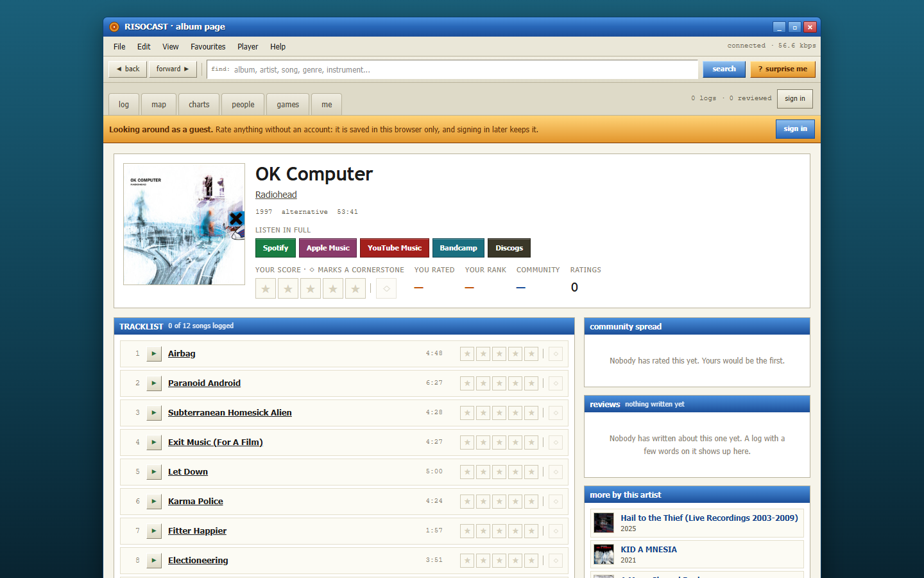
Task: Rate Airbag one star
Action: pos(467,354)
